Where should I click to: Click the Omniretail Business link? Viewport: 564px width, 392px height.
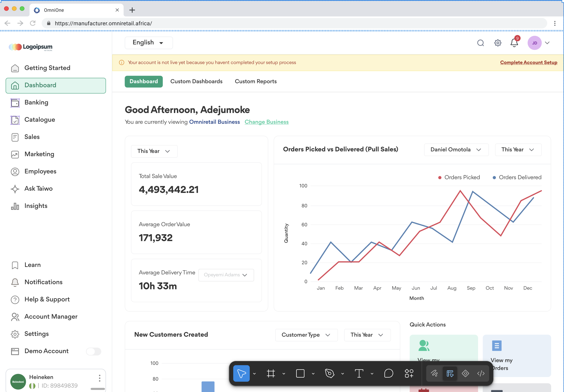[x=214, y=122]
